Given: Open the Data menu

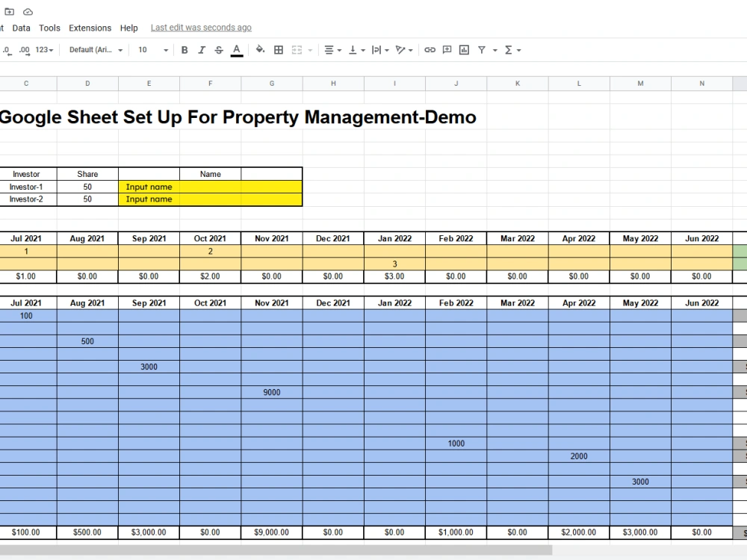Looking at the screenshot, I should (x=21, y=28).
